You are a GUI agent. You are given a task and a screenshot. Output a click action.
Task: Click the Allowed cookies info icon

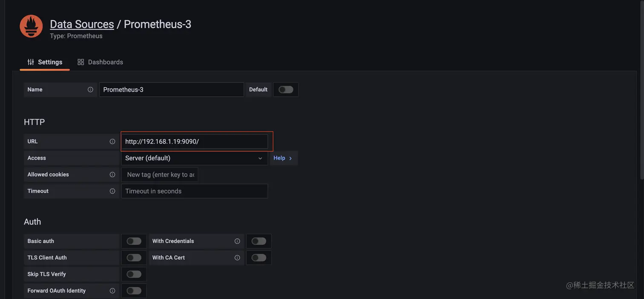(x=112, y=175)
